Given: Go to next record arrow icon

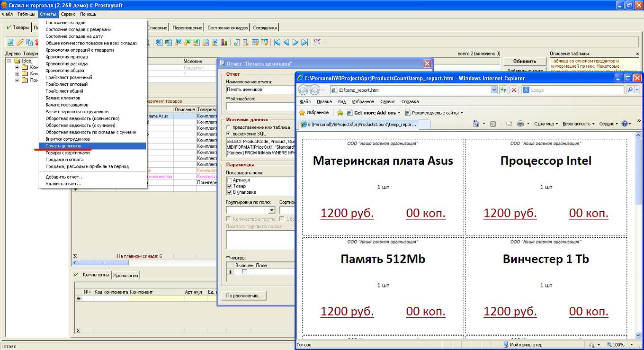Looking at the screenshot, I should tap(295, 42).
